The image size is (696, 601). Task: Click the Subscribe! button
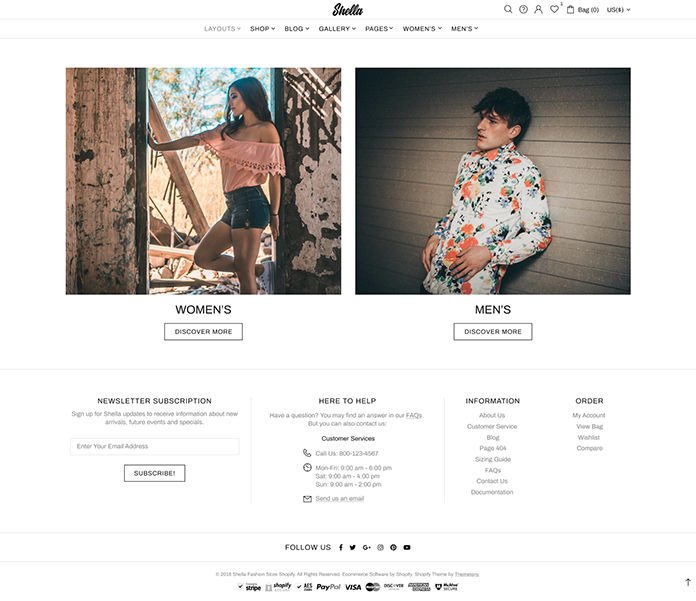coord(154,473)
